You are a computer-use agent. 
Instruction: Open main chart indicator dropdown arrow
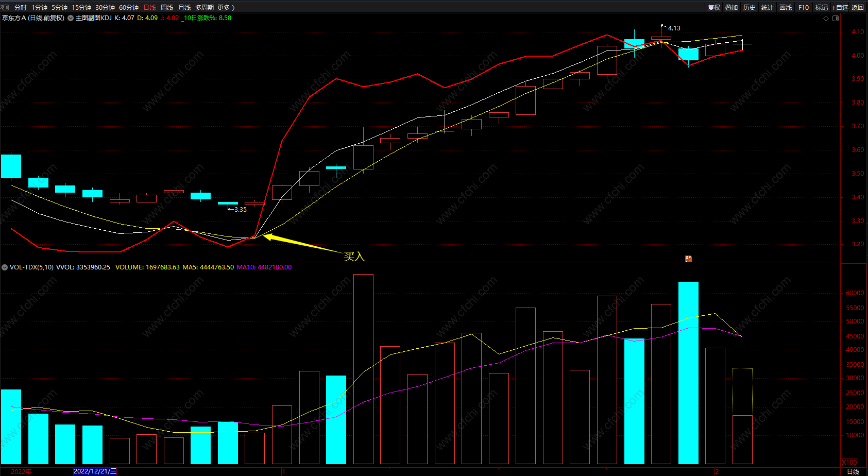[x=71, y=18]
